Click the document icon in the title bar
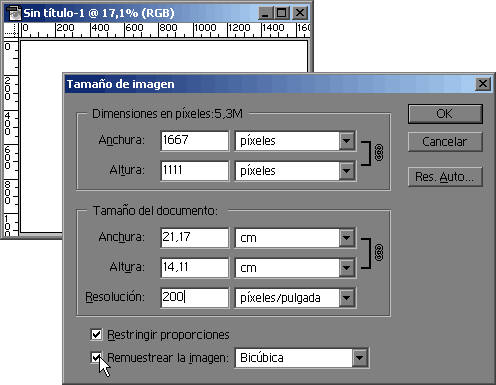 pos(14,13)
